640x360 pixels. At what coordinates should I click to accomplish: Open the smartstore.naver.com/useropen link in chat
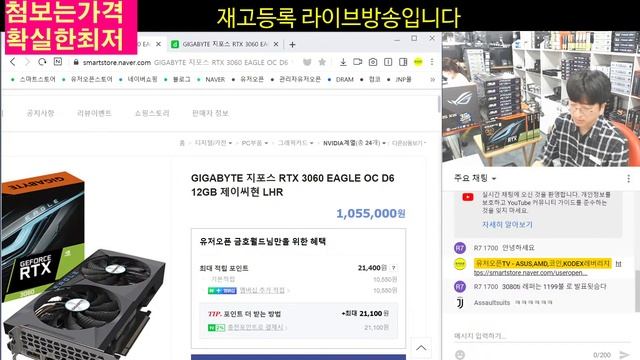(531, 272)
